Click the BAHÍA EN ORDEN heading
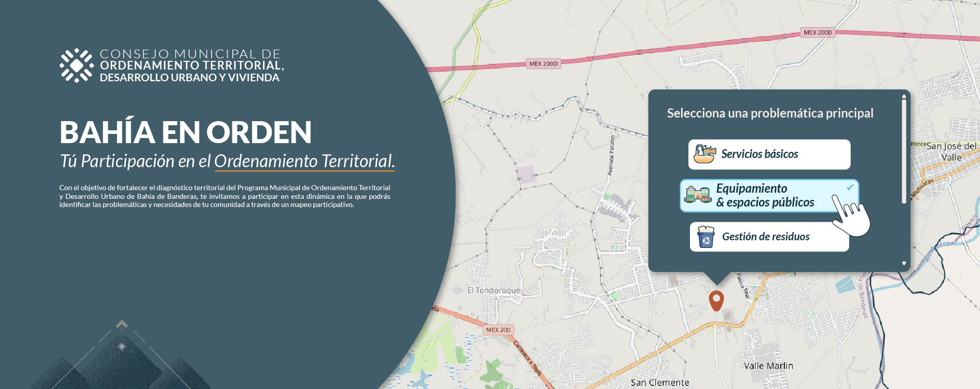This screenshot has height=389, width=980. click(185, 132)
